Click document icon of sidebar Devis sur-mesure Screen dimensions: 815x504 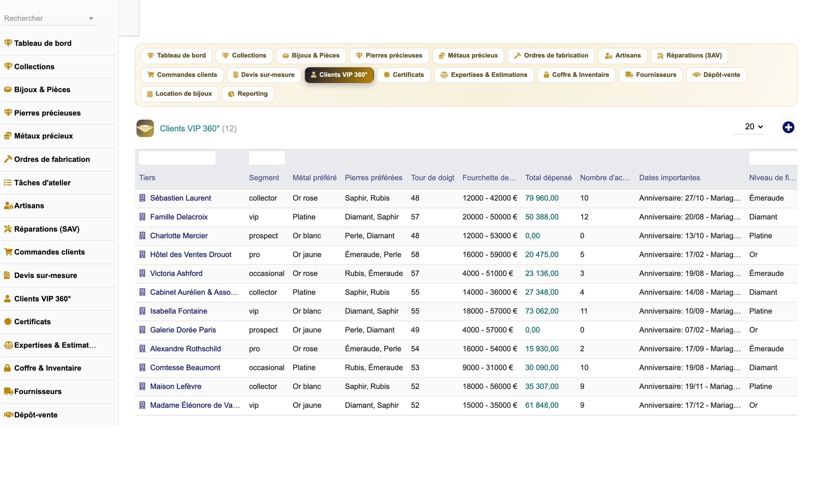pyautogui.click(x=7, y=275)
